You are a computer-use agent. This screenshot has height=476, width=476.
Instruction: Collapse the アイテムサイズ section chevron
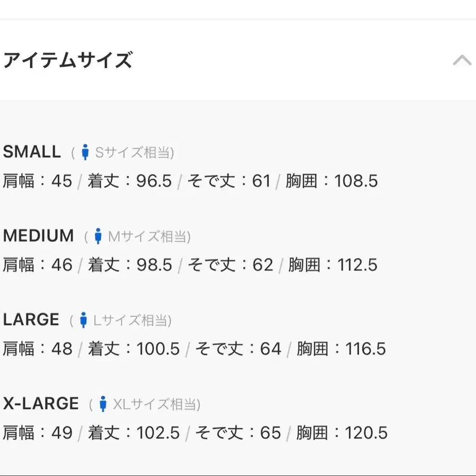(x=462, y=60)
